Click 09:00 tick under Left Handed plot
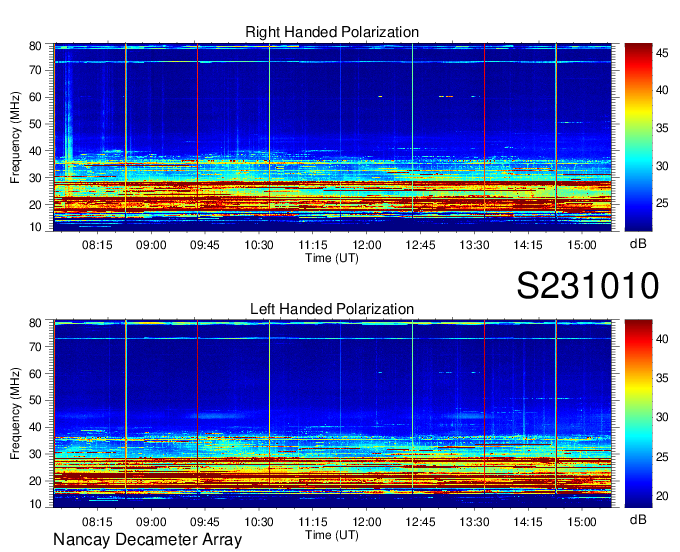The width and height of the screenshot is (680, 552). point(151,522)
